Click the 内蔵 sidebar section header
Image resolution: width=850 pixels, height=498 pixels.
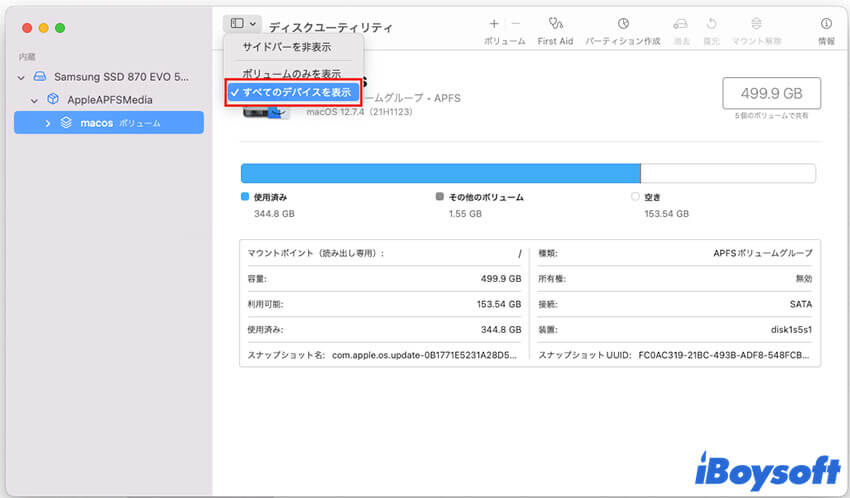[x=27, y=57]
